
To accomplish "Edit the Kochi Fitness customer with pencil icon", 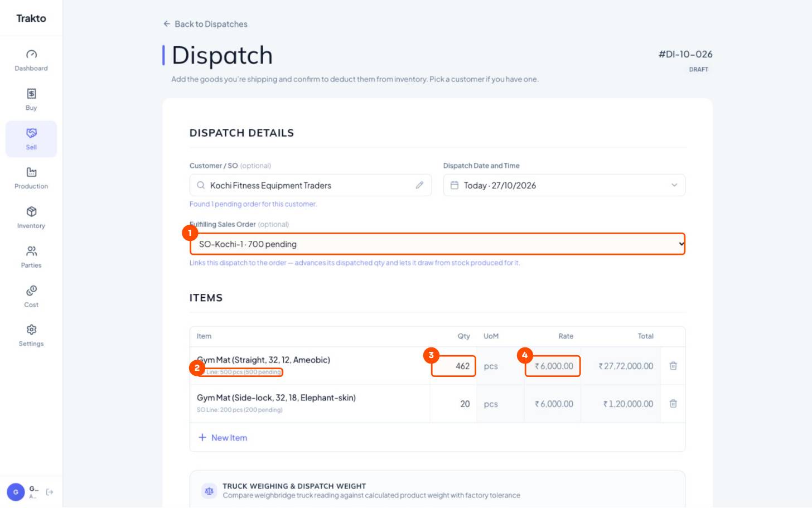I will [419, 185].
